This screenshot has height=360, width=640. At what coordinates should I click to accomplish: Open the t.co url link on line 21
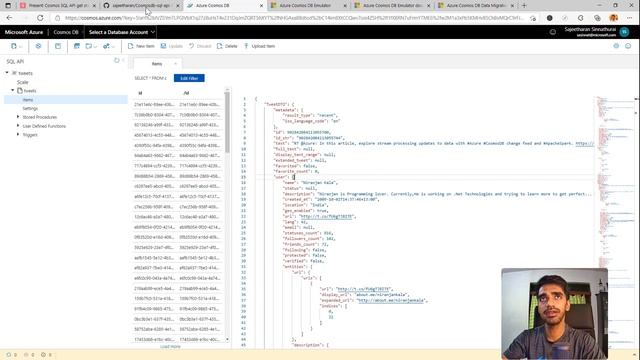pos(326,216)
